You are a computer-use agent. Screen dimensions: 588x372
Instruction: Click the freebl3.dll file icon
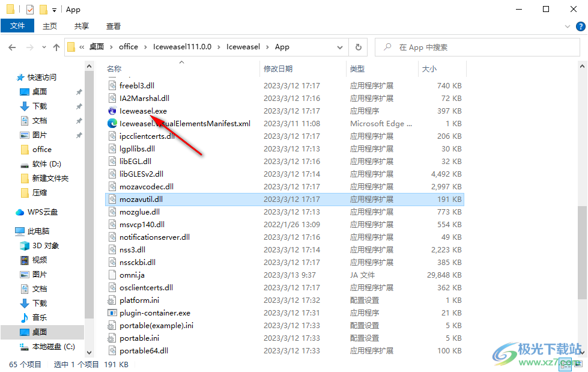[x=112, y=85]
